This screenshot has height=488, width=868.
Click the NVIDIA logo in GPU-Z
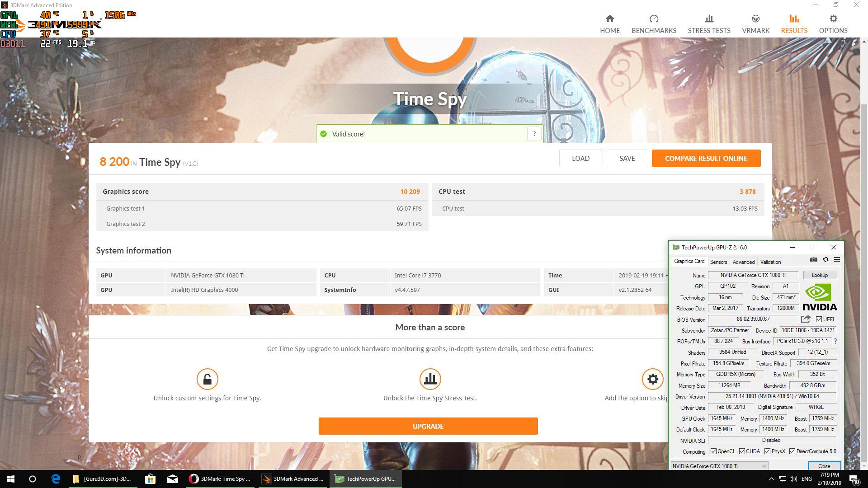point(820,297)
